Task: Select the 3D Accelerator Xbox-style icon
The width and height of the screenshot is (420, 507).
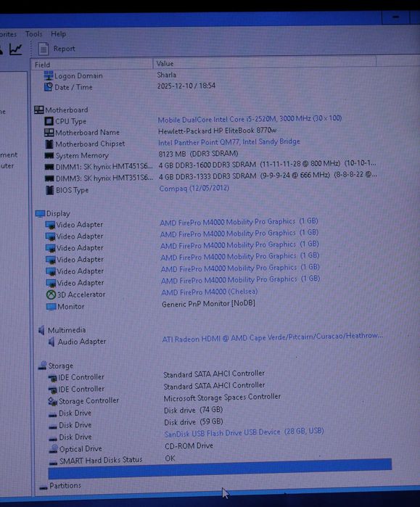Action: 51,294
